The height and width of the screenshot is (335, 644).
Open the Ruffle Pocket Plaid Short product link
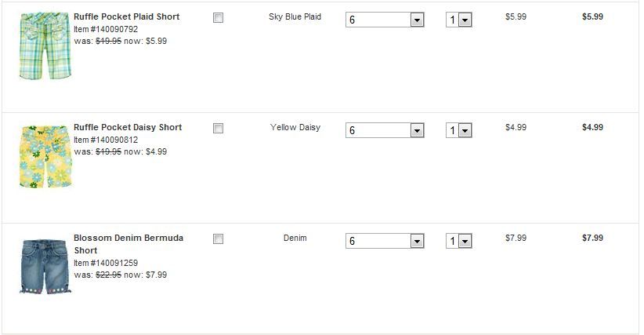[x=126, y=16]
